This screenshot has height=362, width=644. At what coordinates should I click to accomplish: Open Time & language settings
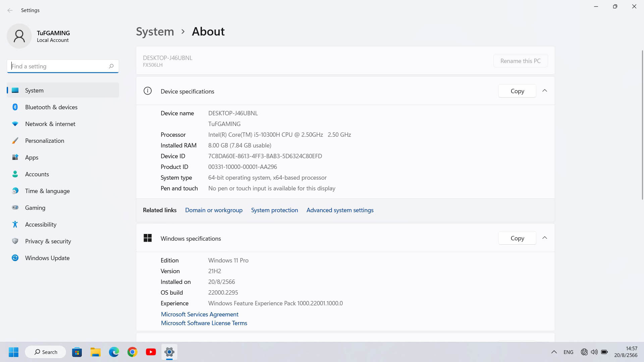tap(63, 191)
